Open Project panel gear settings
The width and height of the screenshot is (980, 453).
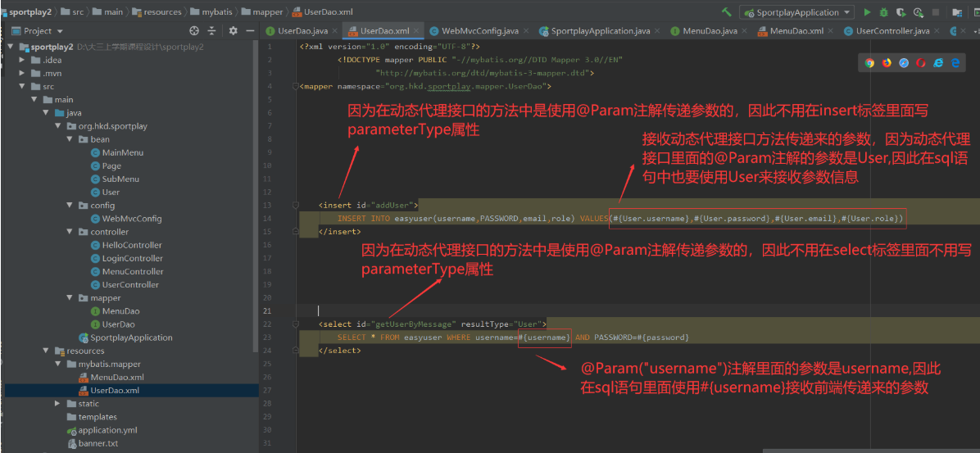pos(234,30)
